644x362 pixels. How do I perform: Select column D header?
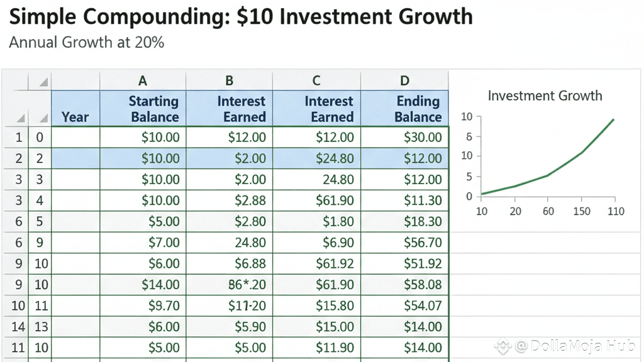(404, 80)
